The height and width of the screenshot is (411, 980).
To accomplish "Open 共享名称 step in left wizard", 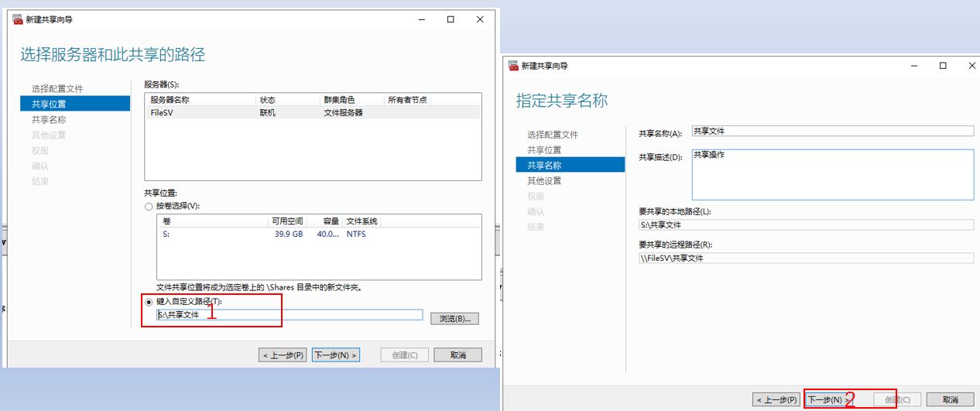I will point(49,119).
